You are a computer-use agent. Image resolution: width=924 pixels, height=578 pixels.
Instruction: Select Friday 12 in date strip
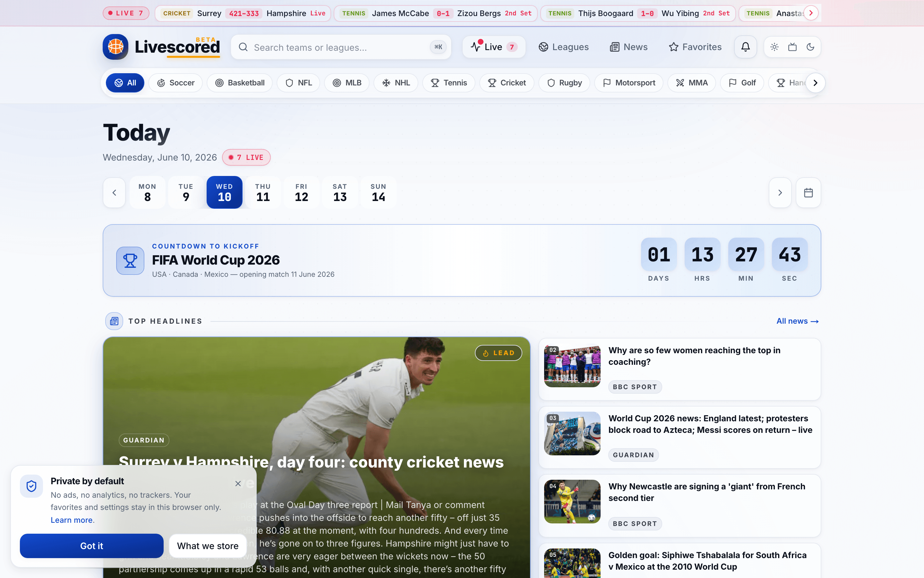(x=302, y=192)
